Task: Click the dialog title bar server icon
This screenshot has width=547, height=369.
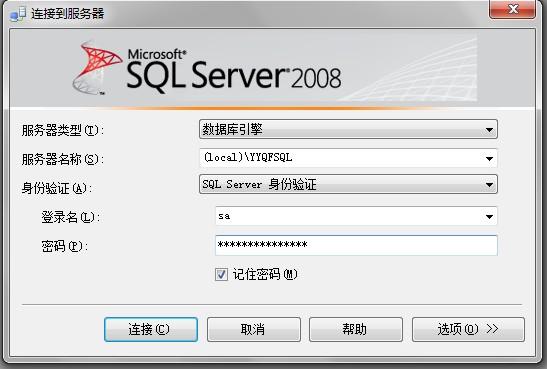Action: [18, 14]
